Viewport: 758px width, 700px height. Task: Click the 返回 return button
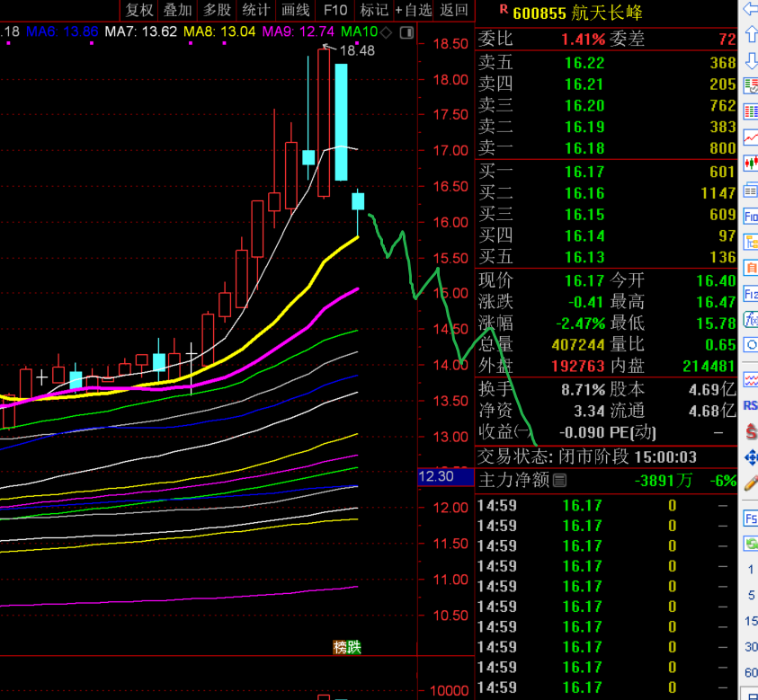pos(454,10)
